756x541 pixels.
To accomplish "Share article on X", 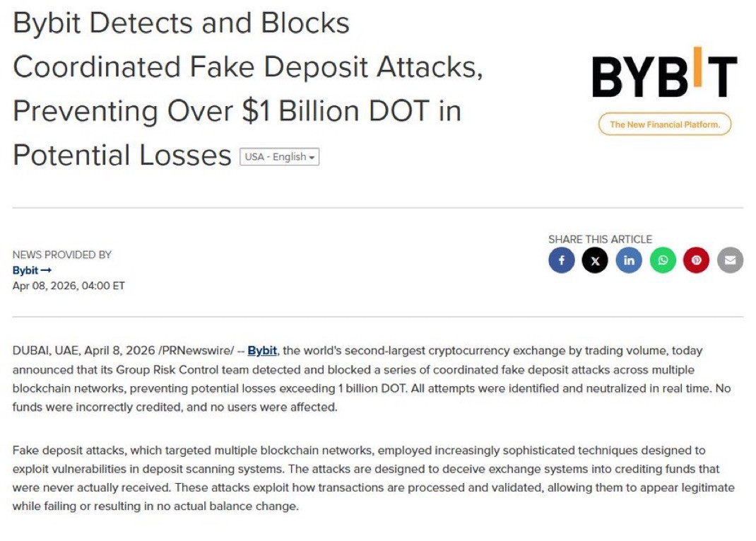I will pos(595,261).
